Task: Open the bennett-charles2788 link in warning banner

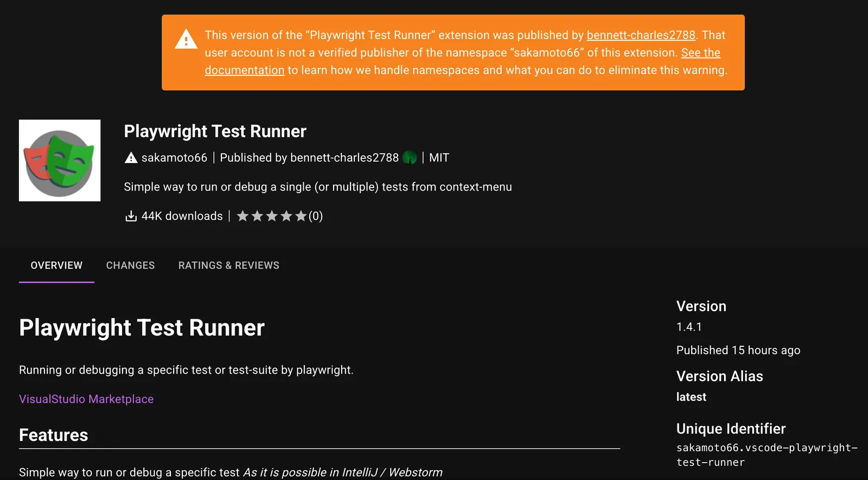Action: pyautogui.click(x=641, y=35)
